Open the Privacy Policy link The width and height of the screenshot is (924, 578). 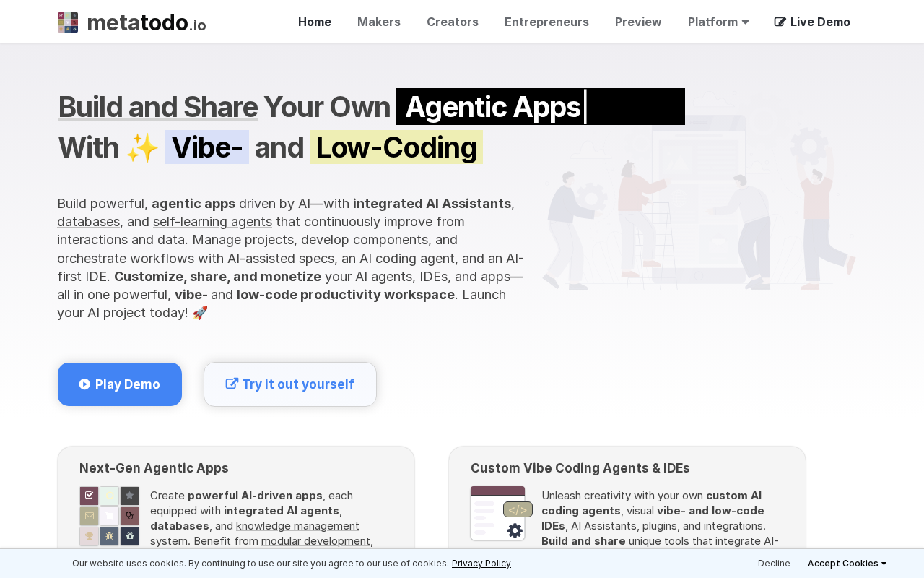pyautogui.click(x=481, y=564)
